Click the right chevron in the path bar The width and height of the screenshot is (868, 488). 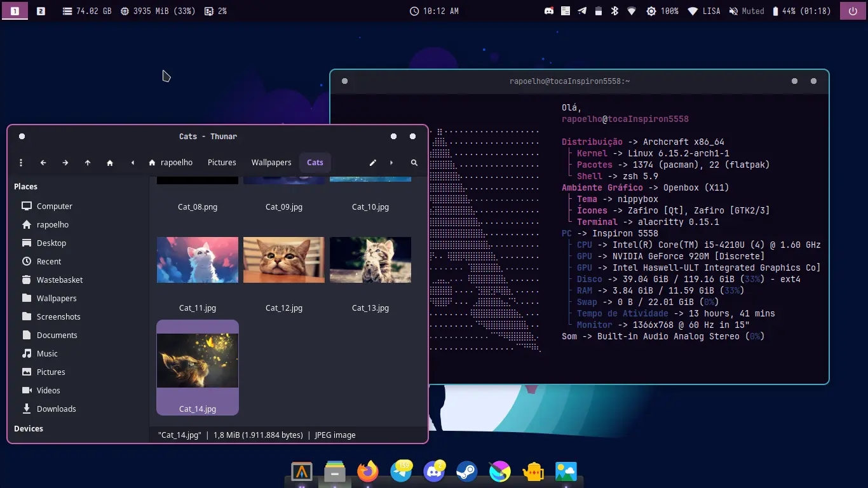click(391, 163)
